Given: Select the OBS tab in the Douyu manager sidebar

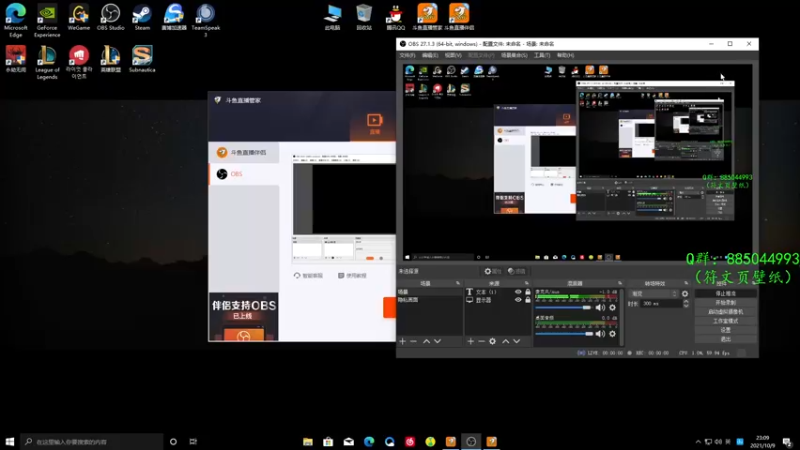Looking at the screenshot, I should [x=244, y=174].
